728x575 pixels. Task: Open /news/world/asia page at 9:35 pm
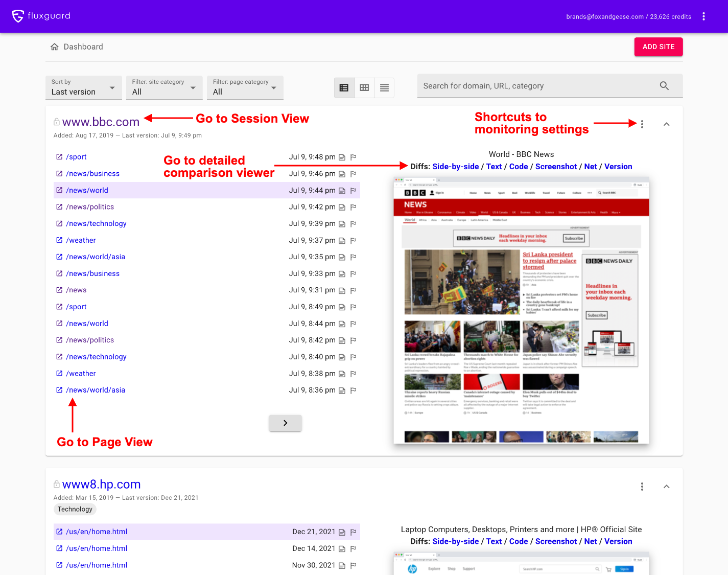click(96, 257)
